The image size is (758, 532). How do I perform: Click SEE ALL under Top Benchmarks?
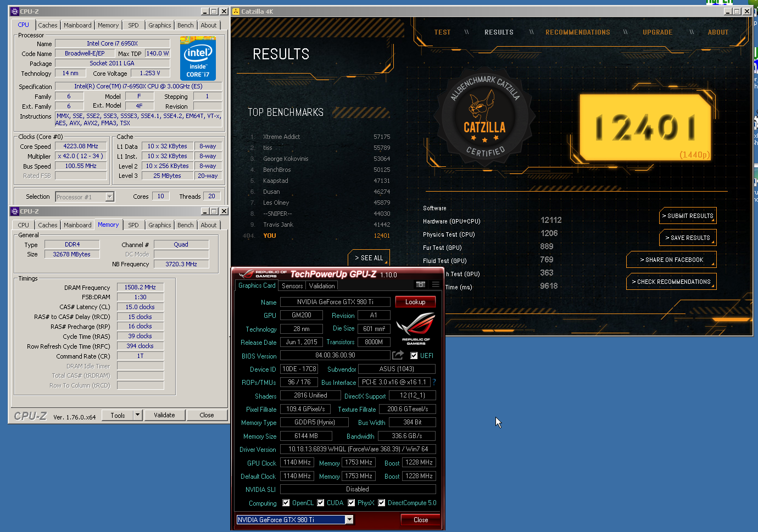(x=369, y=257)
